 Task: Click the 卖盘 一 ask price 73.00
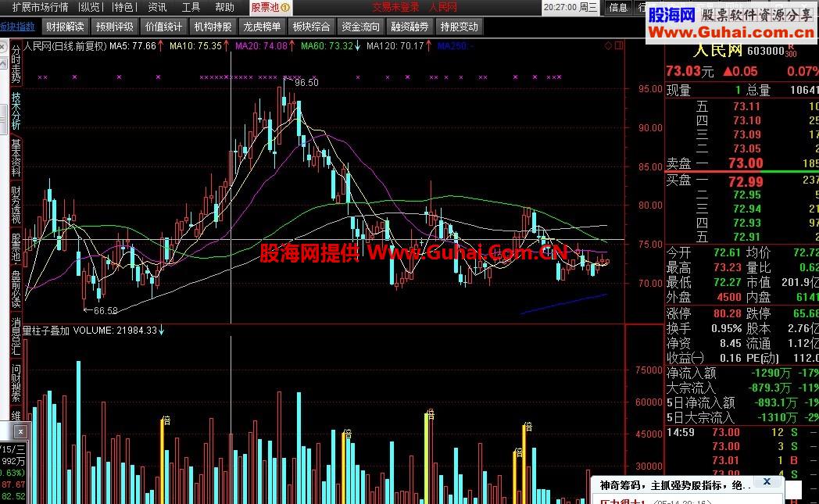pos(746,163)
